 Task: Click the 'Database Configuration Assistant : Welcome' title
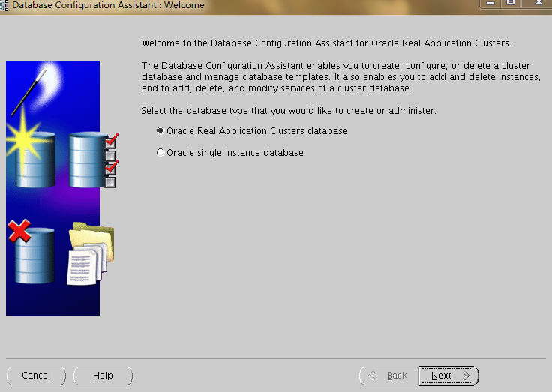click(x=108, y=5)
